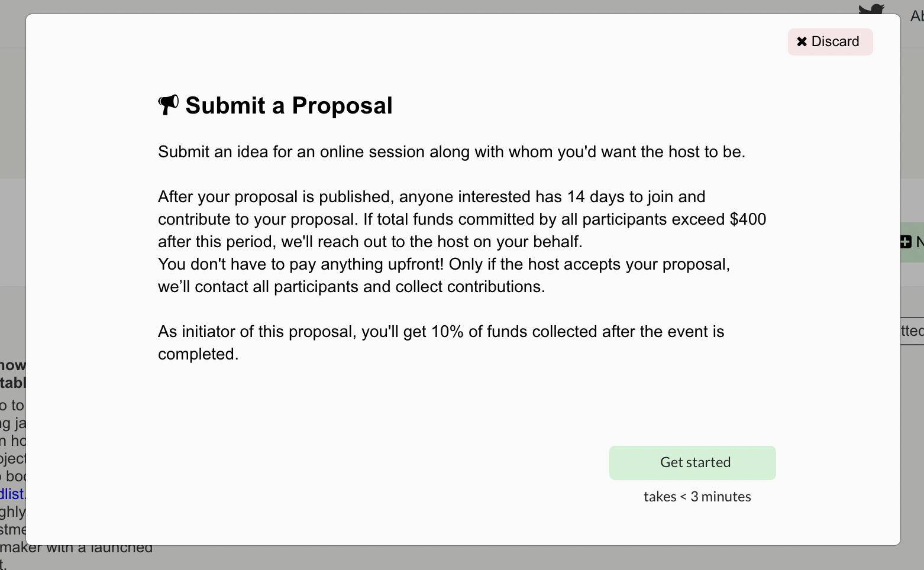924x570 pixels.
Task: Click the '$400' amount in the text
Action: (x=748, y=219)
